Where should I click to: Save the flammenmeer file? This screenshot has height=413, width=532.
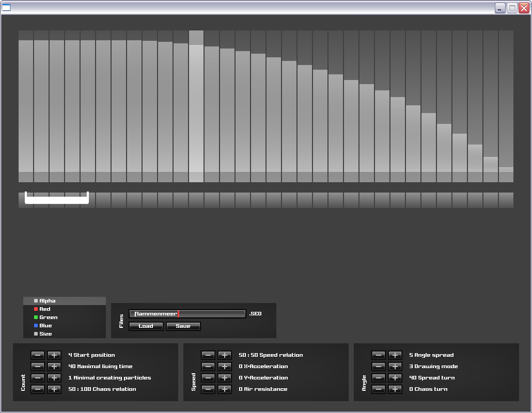coord(183,326)
